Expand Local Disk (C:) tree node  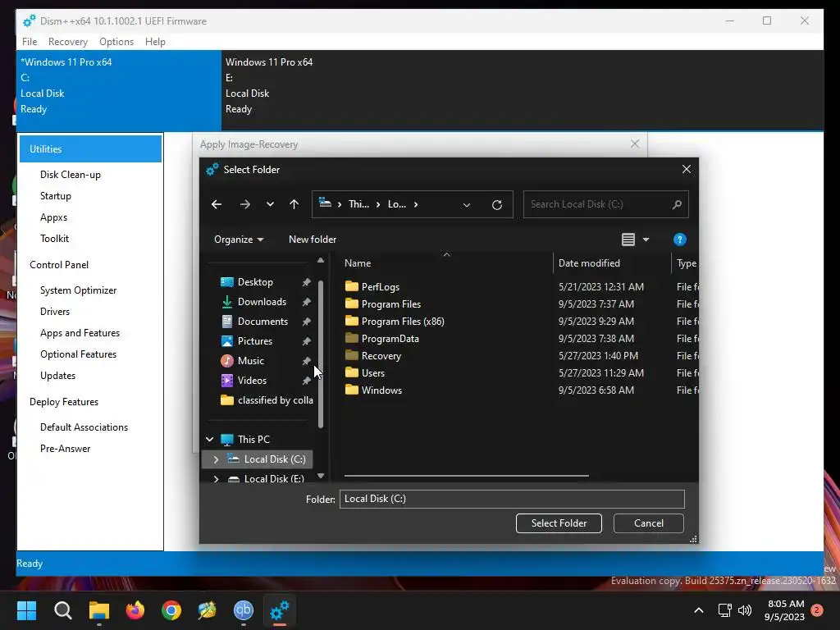coord(216,459)
